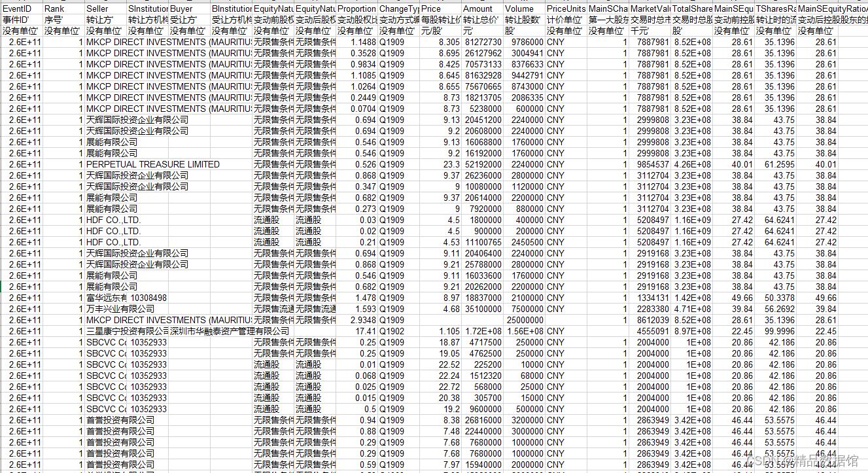868x473 pixels.
Task: Select the 千元' unit cell
Action: [650, 31]
